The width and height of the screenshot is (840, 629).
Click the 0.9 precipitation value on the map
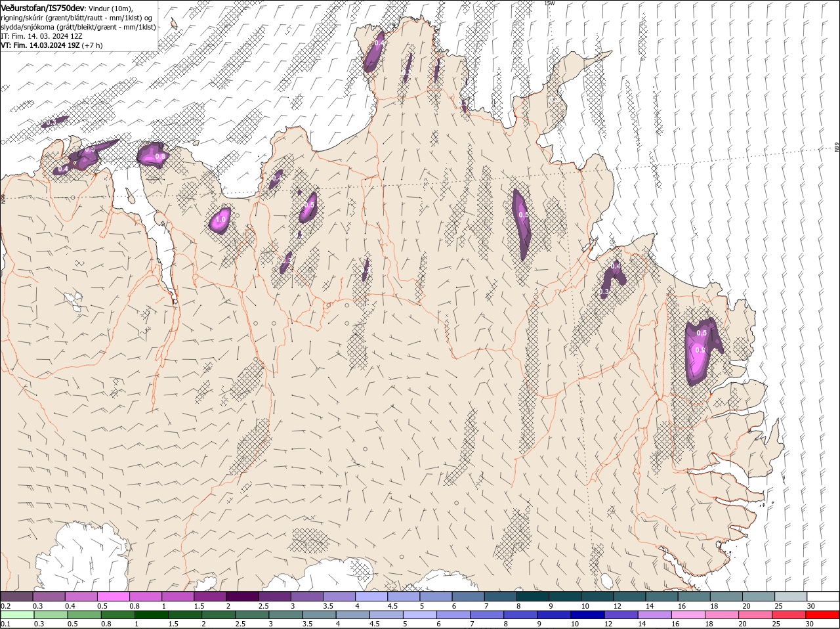point(700,351)
